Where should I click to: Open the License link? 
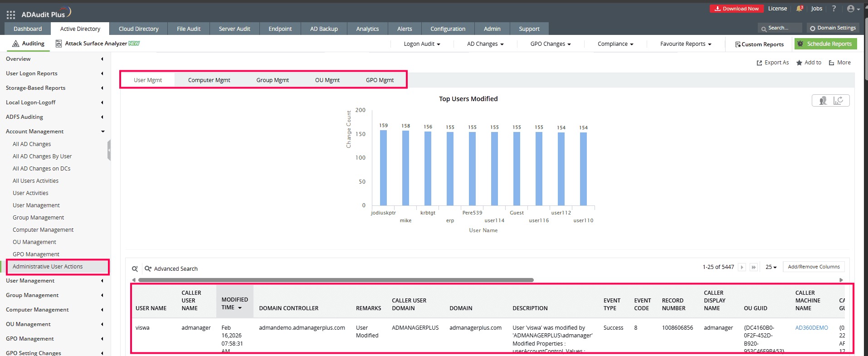tap(777, 9)
